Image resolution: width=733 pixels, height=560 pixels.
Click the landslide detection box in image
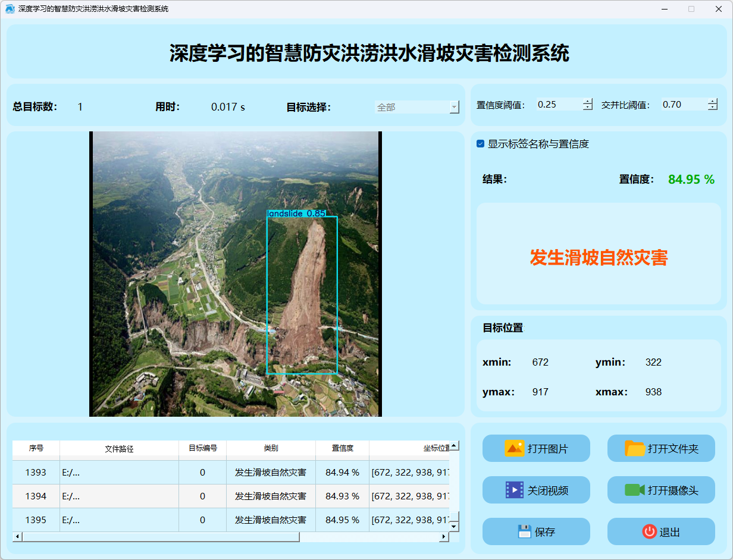click(302, 295)
